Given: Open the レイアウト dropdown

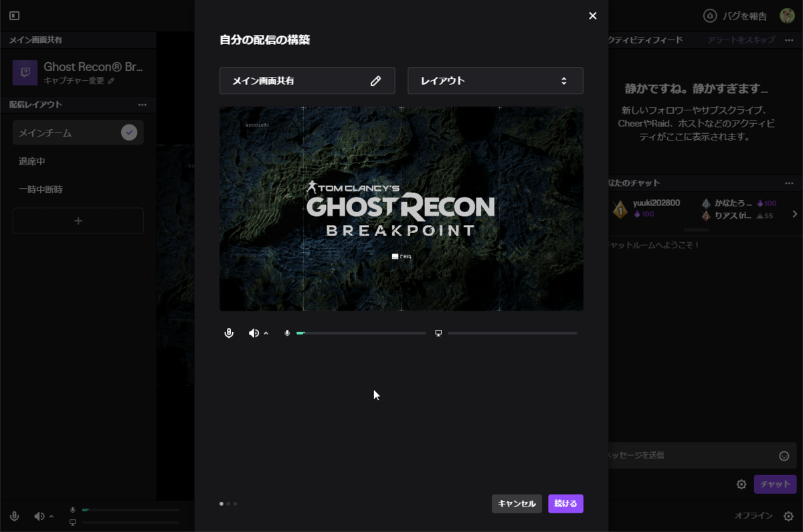Looking at the screenshot, I should point(495,80).
